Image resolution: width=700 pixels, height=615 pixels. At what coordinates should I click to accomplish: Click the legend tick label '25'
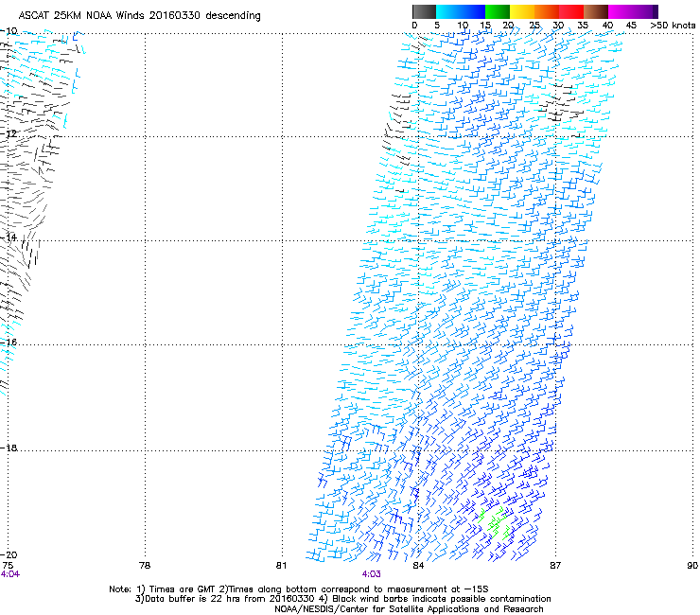coord(534,26)
